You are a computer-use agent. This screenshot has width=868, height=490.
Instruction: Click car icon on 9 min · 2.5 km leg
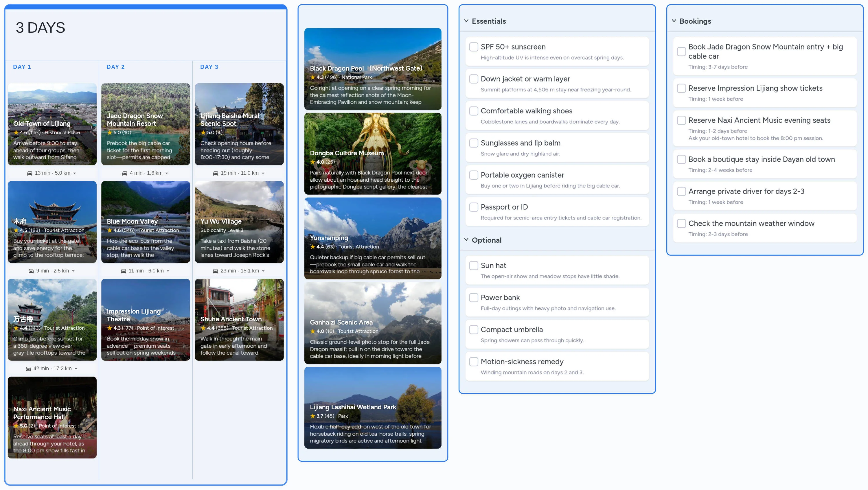(x=31, y=271)
